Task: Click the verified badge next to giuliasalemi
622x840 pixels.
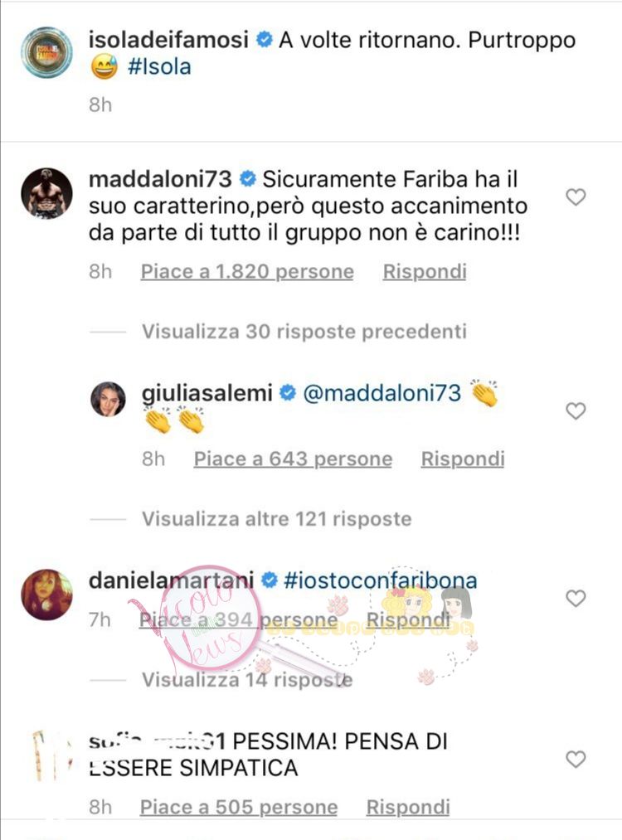Action: 288,393
